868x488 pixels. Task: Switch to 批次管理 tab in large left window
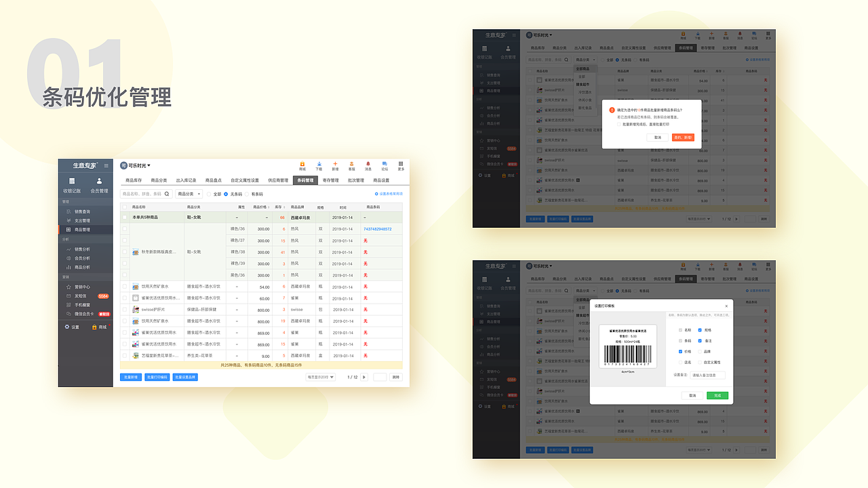(x=356, y=180)
